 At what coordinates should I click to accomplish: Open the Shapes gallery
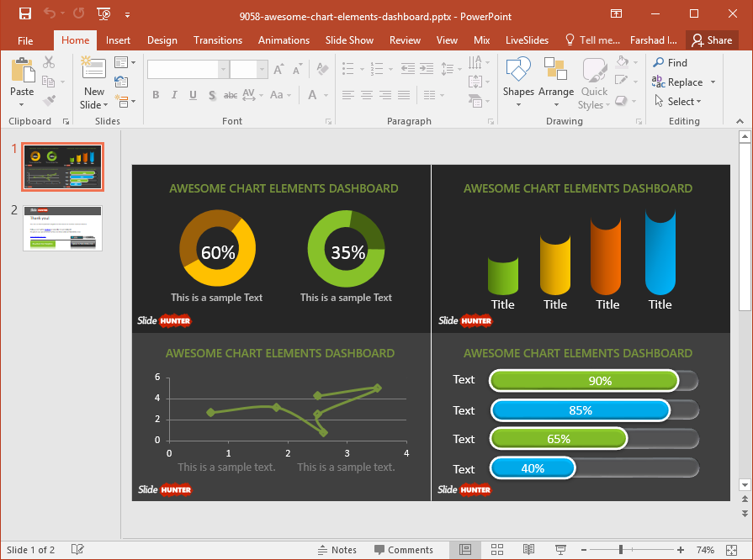tap(518, 82)
